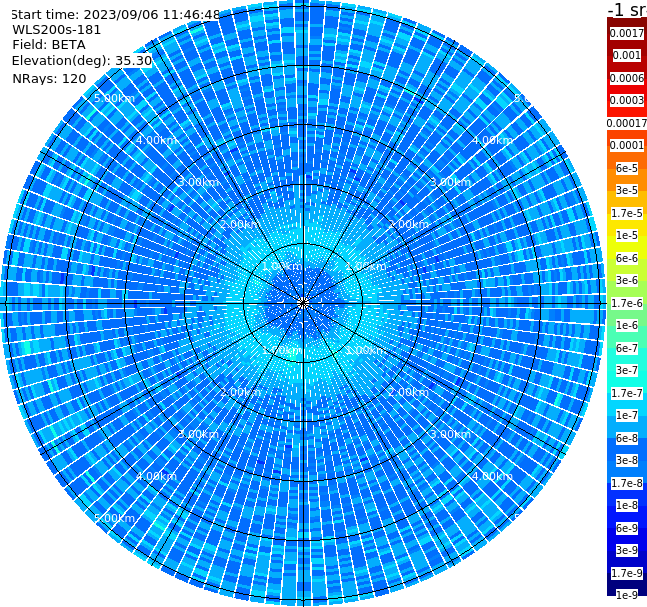Image resolution: width=647 pixels, height=607 pixels.
Task: Select the 3e-9 colorbar tick label
Action: pyautogui.click(x=627, y=550)
